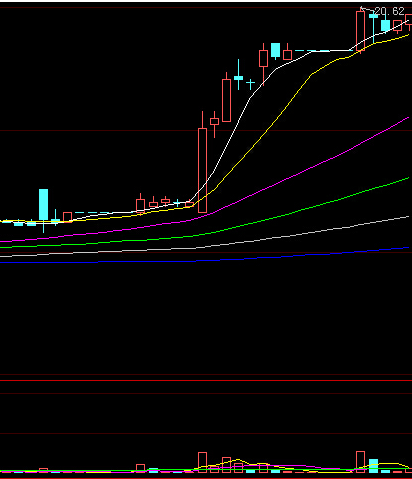Select the small red candle right of big cyan candle

(68, 217)
